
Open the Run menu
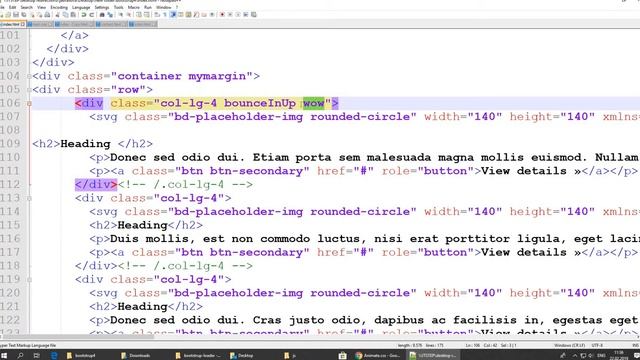(x=148, y=7)
